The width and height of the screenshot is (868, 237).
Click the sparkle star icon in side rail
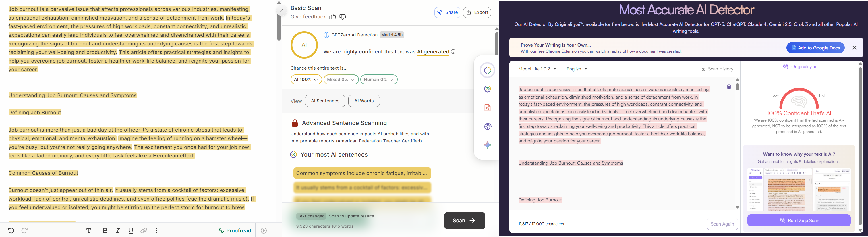tap(488, 145)
